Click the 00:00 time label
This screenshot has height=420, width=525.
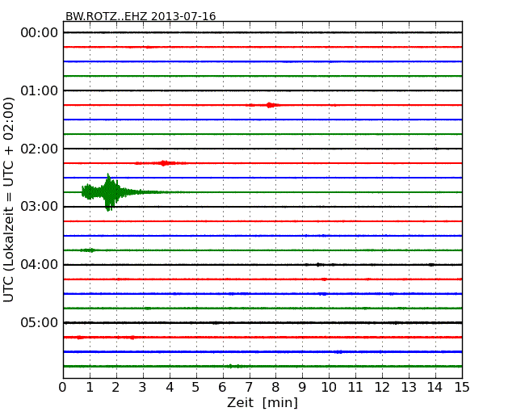(x=40, y=33)
